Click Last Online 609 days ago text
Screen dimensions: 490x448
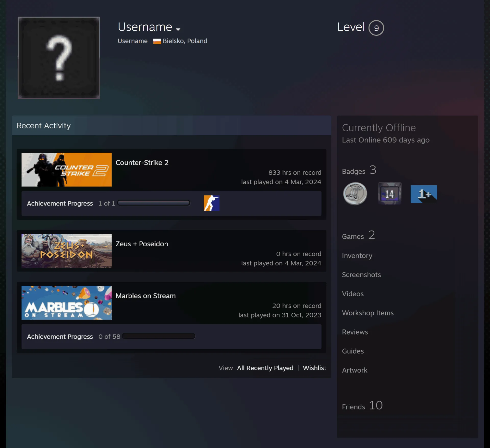pyautogui.click(x=386, y=140)
